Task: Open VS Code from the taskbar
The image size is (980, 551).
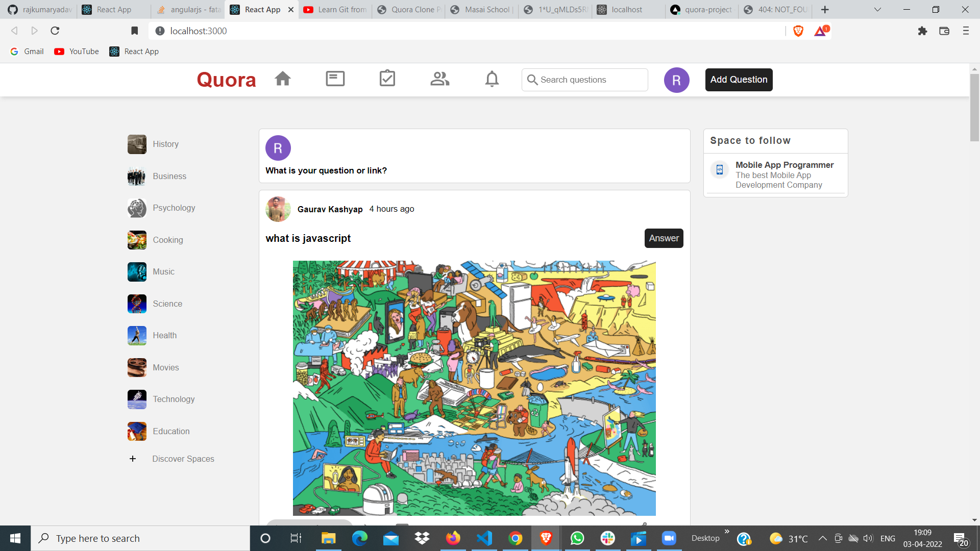Action: coord(484,538)
